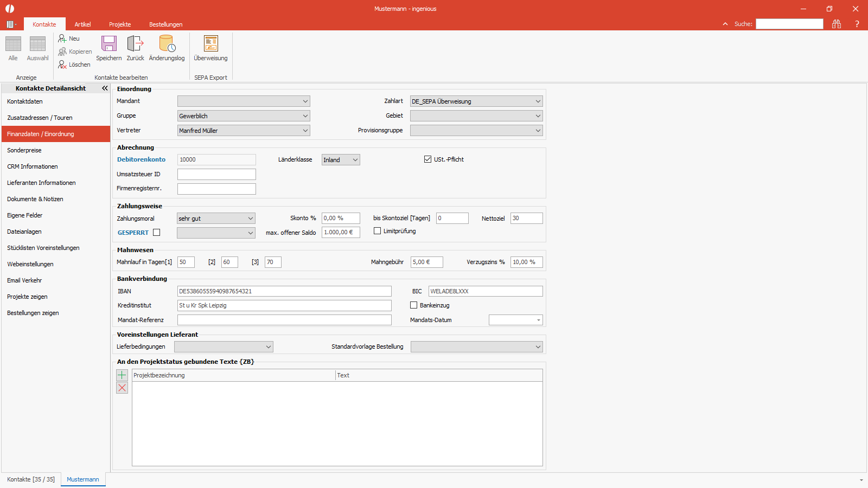This screenshot has height=488, width=868.
Task: Switch to the Projekte ribbon tab
Action: (120, 24)
